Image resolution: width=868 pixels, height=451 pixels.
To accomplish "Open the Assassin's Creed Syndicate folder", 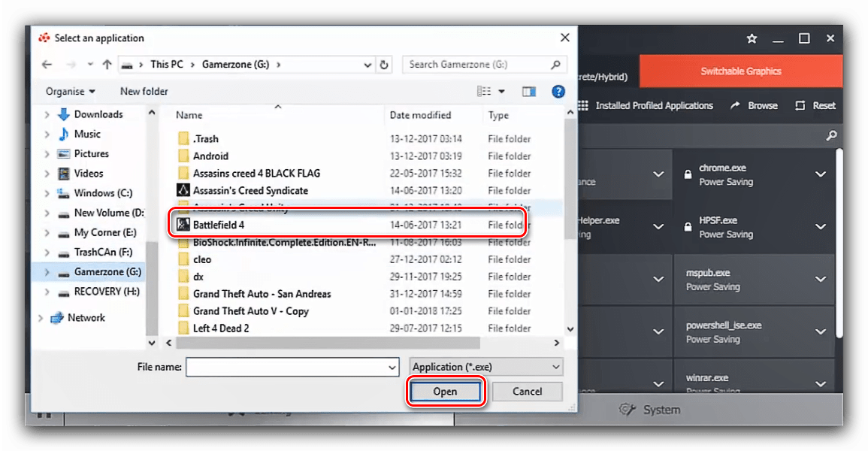I will coord(250,191).
